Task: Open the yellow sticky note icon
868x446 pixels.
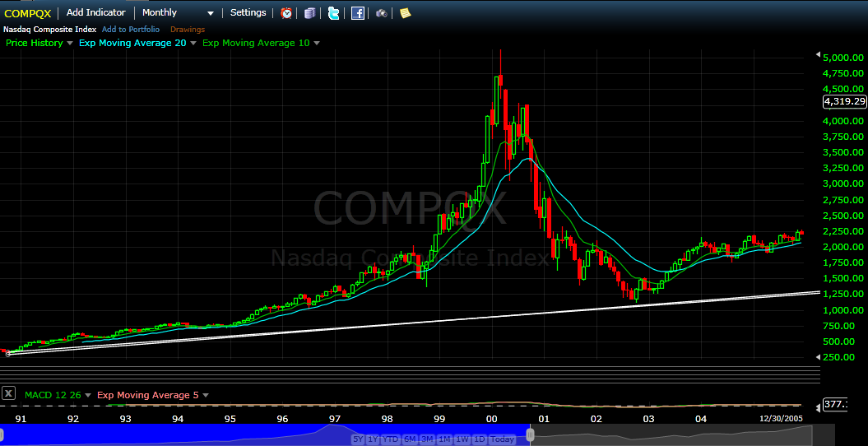Action: 406,12
